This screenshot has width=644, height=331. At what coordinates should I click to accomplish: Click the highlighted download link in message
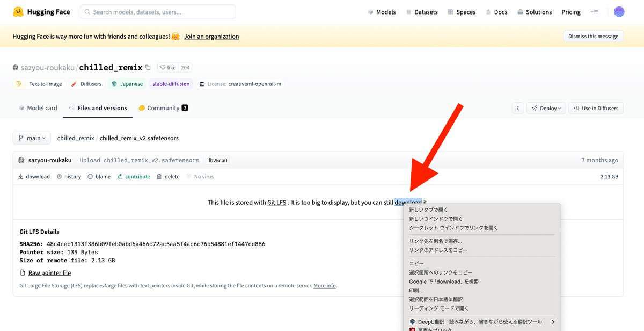pos(408,203)
